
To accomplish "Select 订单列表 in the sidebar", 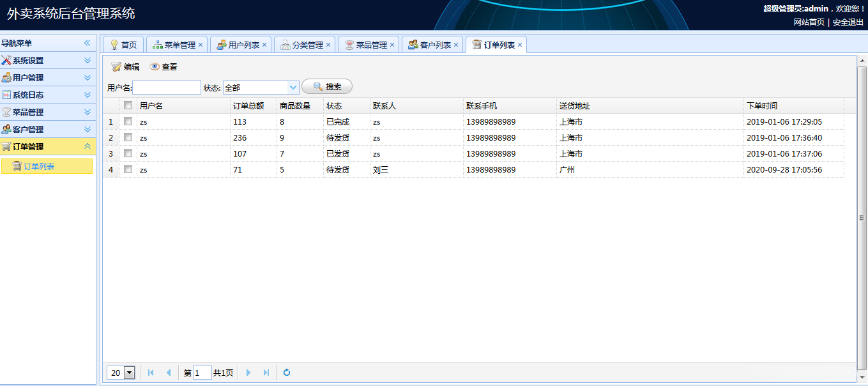I will 47,166.
